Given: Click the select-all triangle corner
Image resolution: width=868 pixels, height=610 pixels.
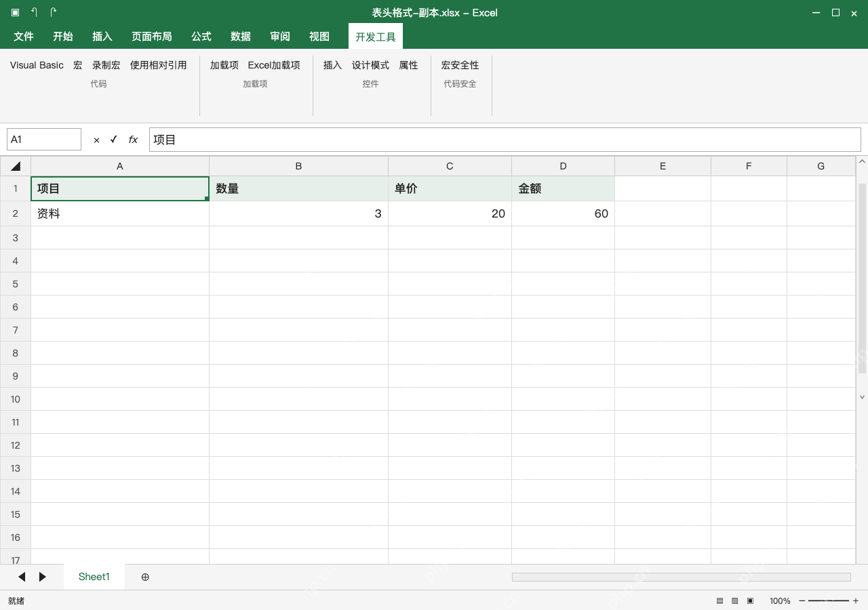Looking at the screenshot, I should point(16,166).
